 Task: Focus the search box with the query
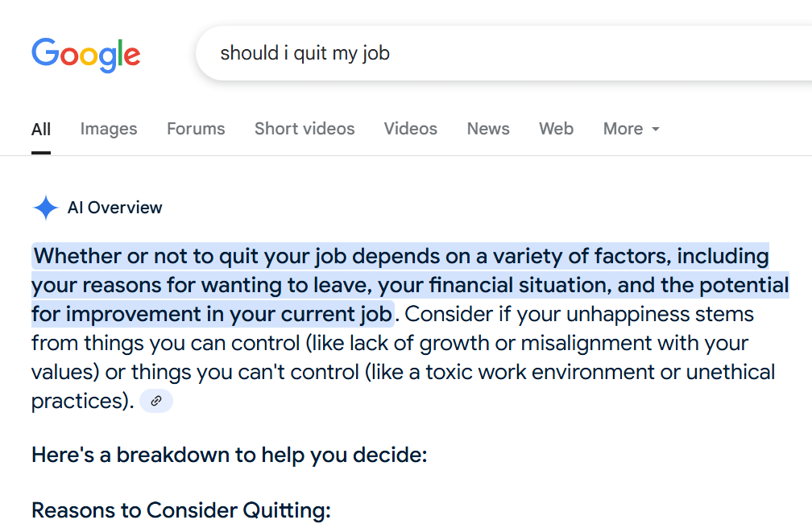(x=483, y=53)
